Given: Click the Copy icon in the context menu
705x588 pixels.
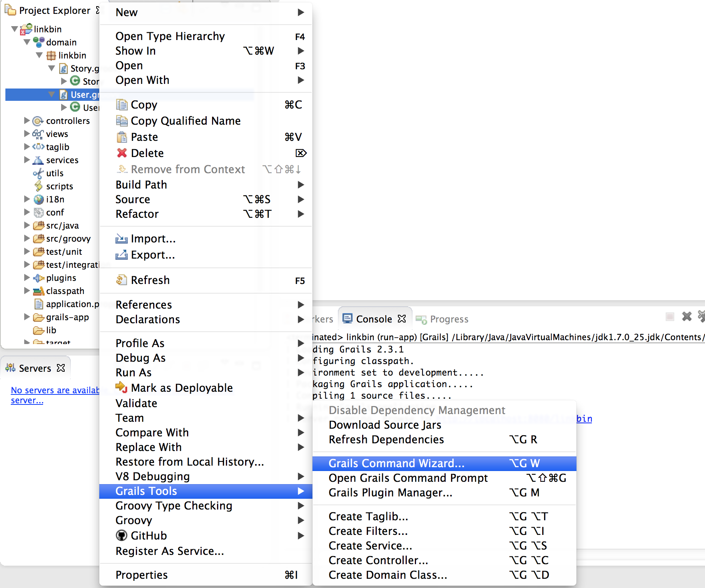Looking at the screenshot, I should (x=122, y=104).
